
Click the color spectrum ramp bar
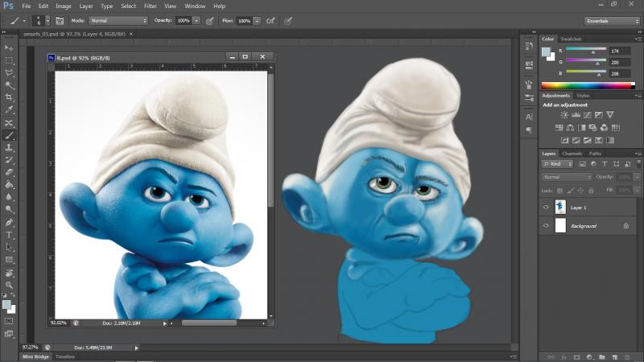coord(588,85)
